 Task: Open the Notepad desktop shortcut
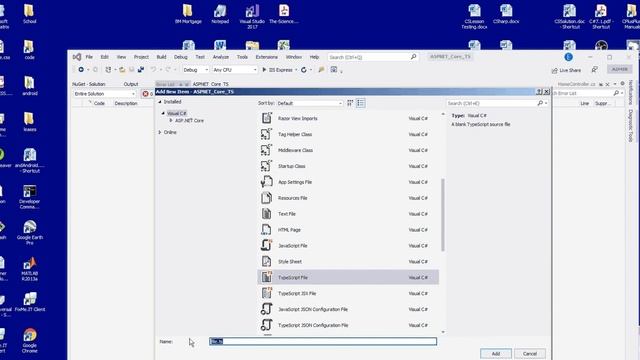[220, 14]
